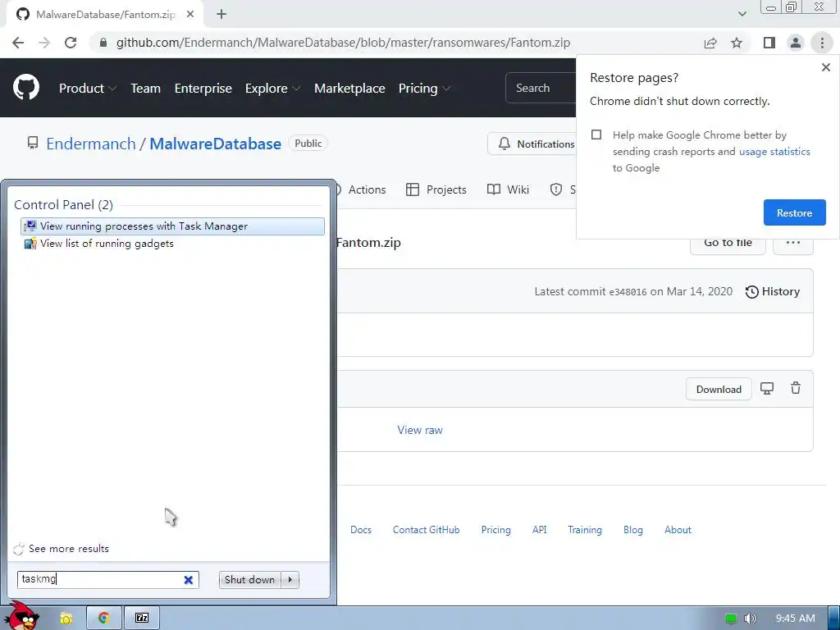
Task: Open the About footer link
Action: tap(678, 530)
